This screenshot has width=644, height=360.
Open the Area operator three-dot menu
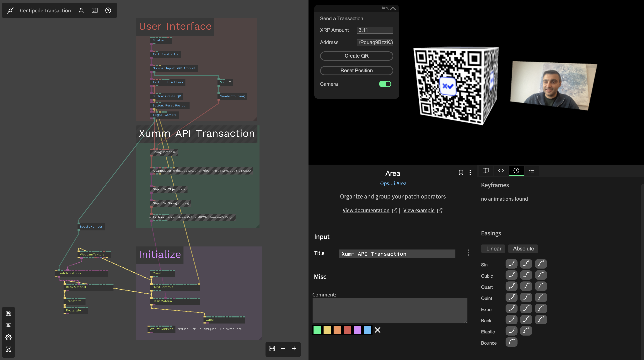pos(470,172)
